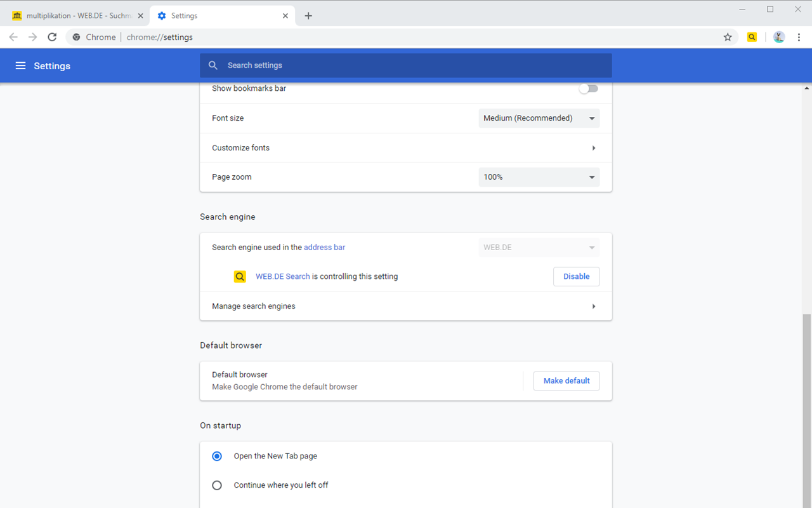Click the magnifier icon in search settings
This screenshot has height=508, width=812.
pos(213,65)
